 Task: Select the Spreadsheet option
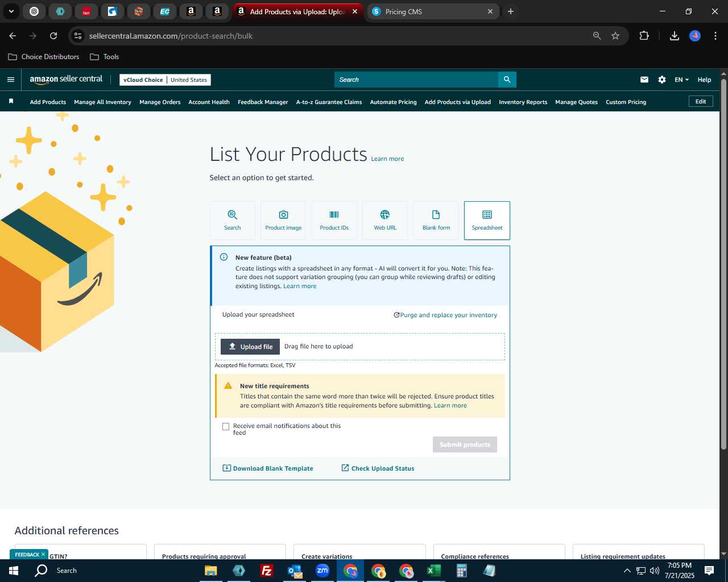tap(487, 221)
